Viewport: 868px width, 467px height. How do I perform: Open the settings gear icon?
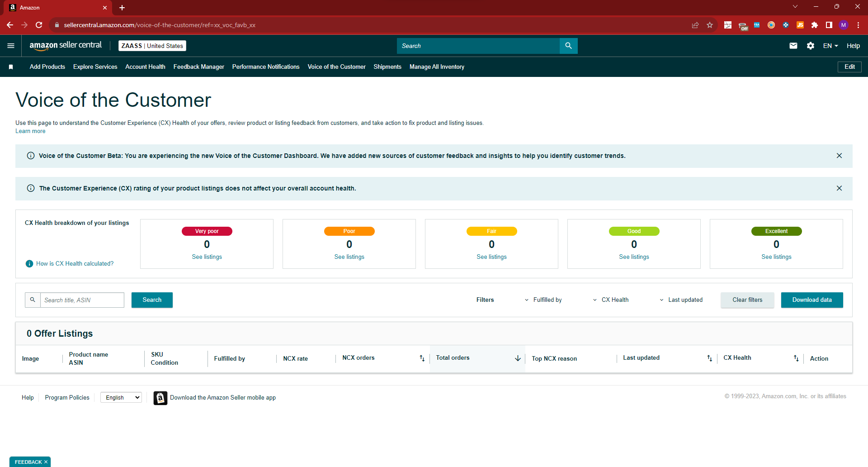[x=811, y=46]
